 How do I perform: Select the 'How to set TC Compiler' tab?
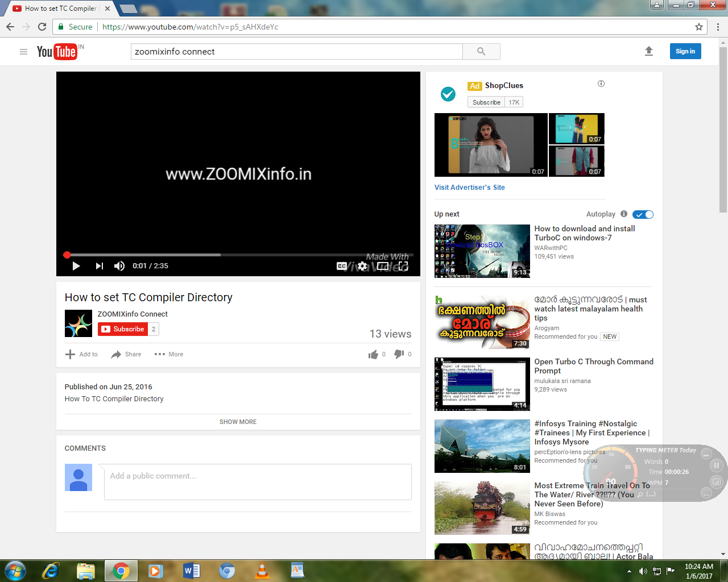click(60, 9)
